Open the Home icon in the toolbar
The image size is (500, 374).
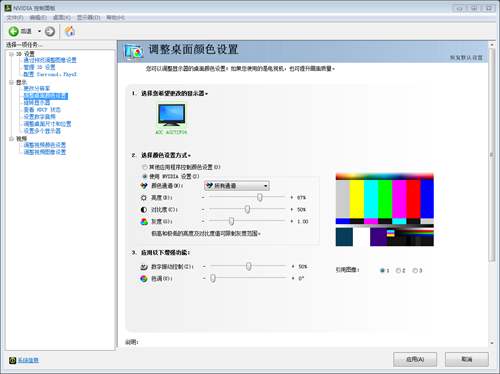click(70, 31)
